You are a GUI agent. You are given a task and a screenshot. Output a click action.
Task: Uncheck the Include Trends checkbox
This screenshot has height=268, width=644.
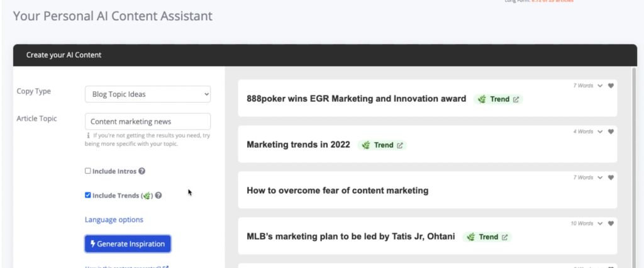(88, 195)
